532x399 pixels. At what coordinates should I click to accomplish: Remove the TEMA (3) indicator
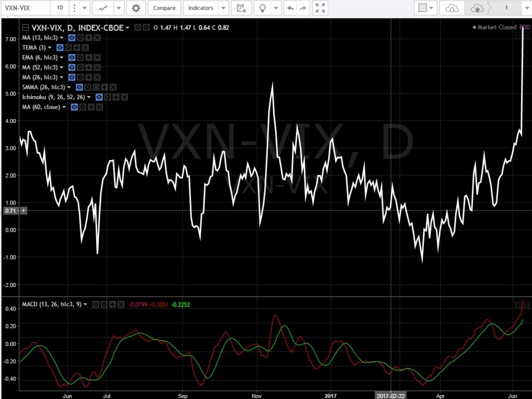pyautogui.click(x=86, y=47)
